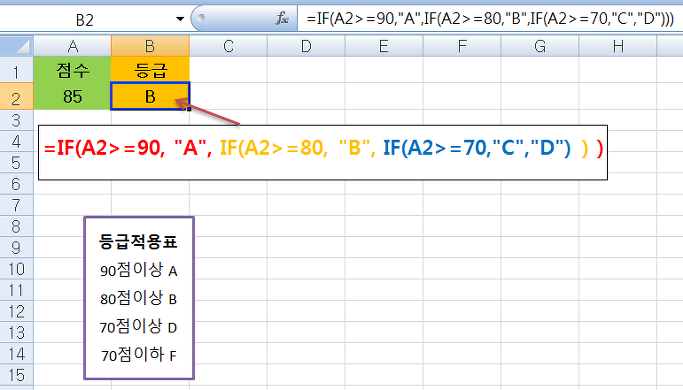Click cell A2 with value 85
This screenshot has height=390, width=683.
[x=73, y=96]
